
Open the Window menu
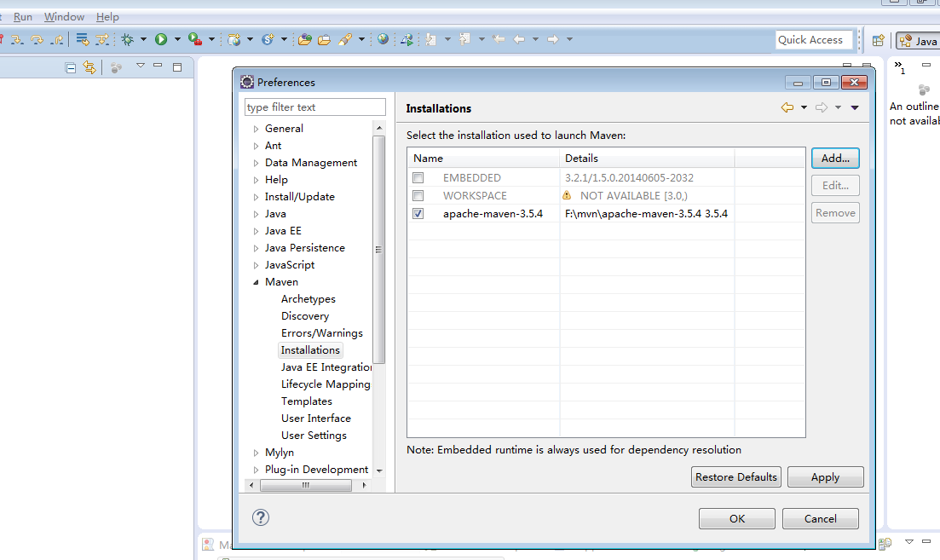[x=64, y=17]
